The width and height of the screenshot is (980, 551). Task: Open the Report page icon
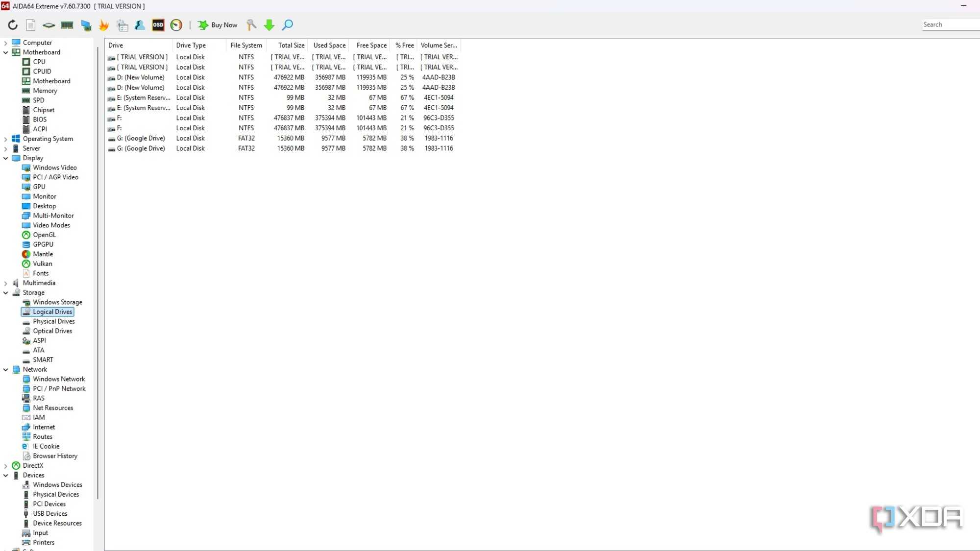tap(31, 25)
